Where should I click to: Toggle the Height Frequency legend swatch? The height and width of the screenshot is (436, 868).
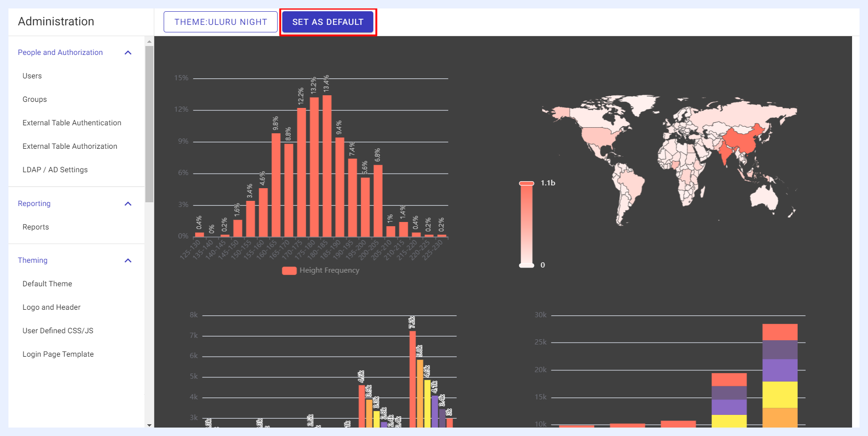pyautogui.click(x=289, y=271)
